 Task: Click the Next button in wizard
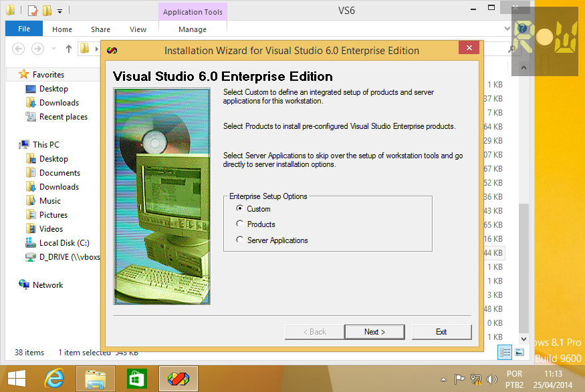click(374, 332)
